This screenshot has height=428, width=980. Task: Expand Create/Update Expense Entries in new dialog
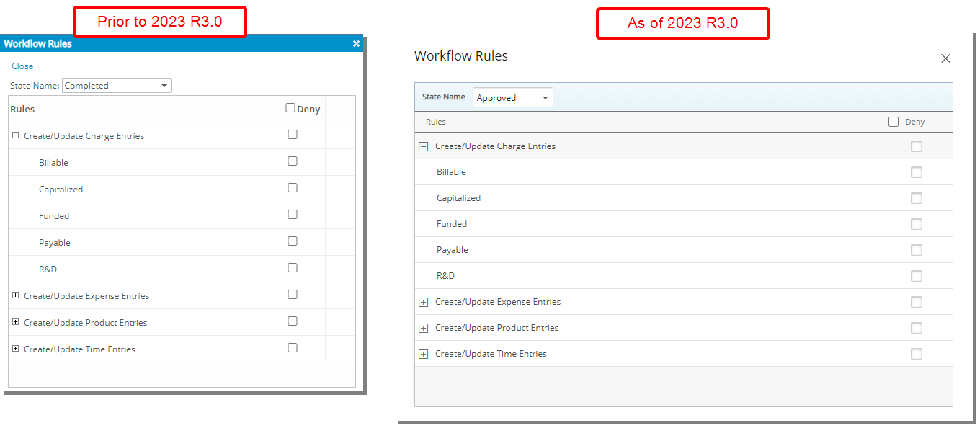(x=424, y=302)
